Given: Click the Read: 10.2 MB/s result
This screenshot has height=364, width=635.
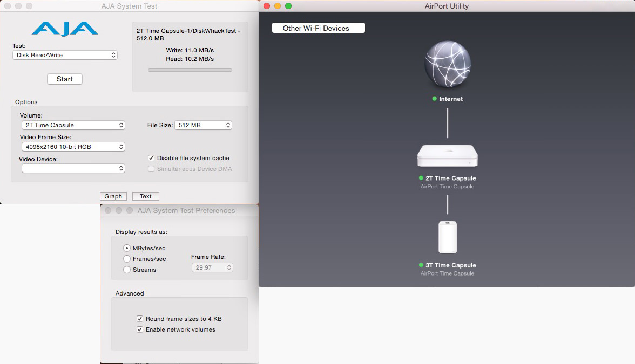Looking at the screenshot, I should click(190, 59).
